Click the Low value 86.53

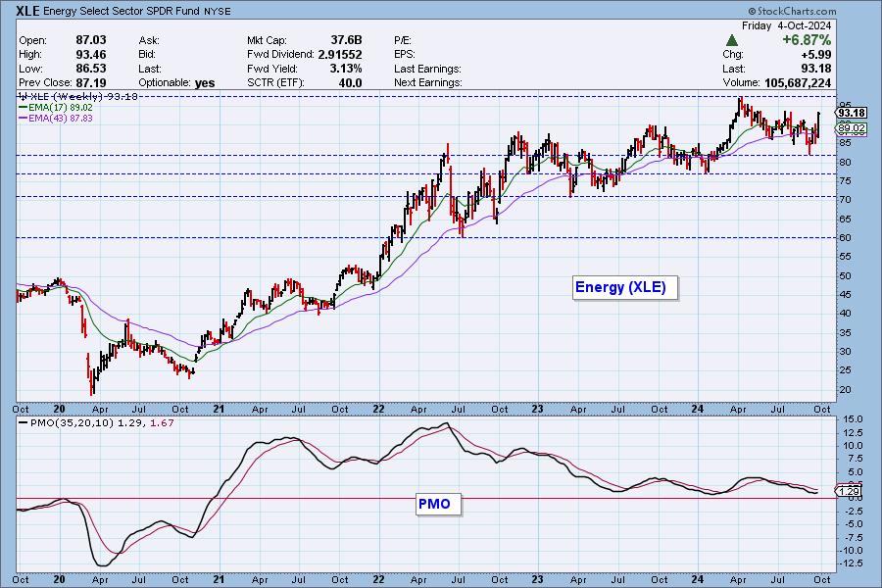91,69
